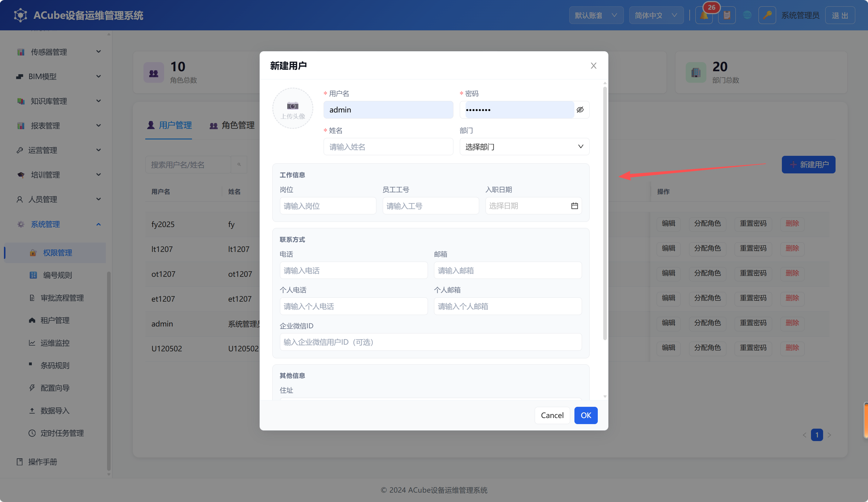Click the 搜索用户名/姓名 search box
This screenshot has width=868, height=502.
pyautogui.click(x=188, y=165)
